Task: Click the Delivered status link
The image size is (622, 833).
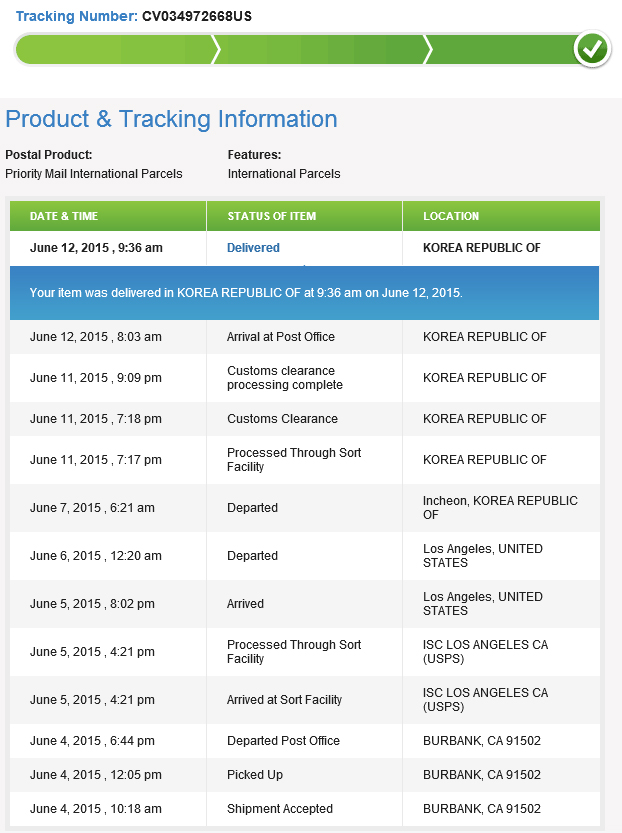Action: click(x=253, y=248)
